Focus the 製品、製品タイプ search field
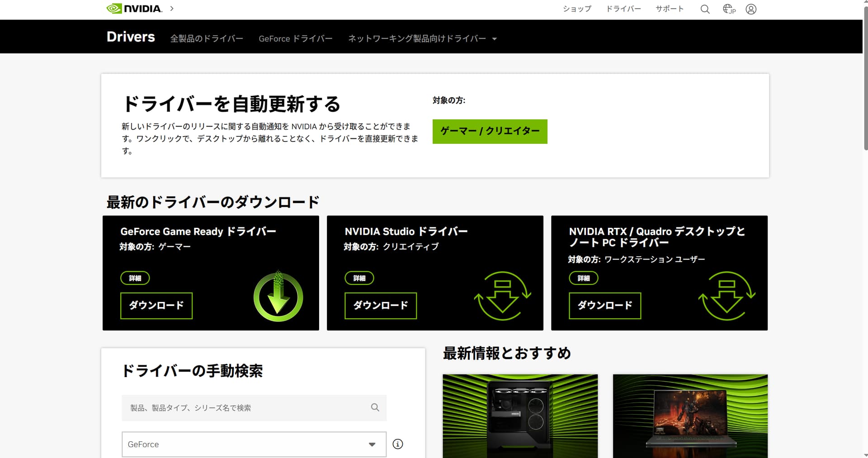868x458 pixels. point(254,408)
